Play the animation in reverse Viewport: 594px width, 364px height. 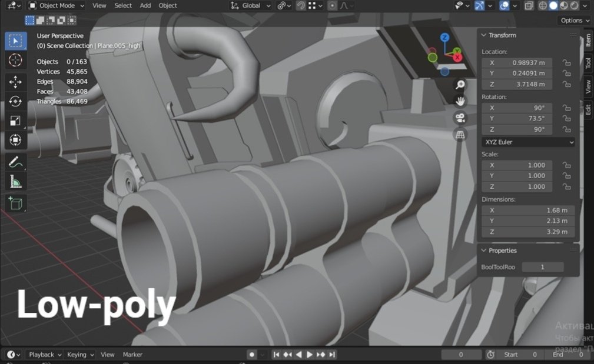coord(298,355)
